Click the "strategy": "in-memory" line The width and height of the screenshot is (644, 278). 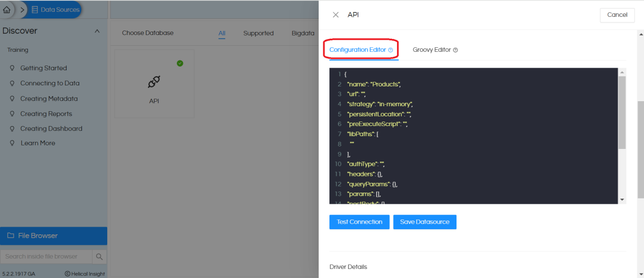pyautogui.click(x=380, y=104)
